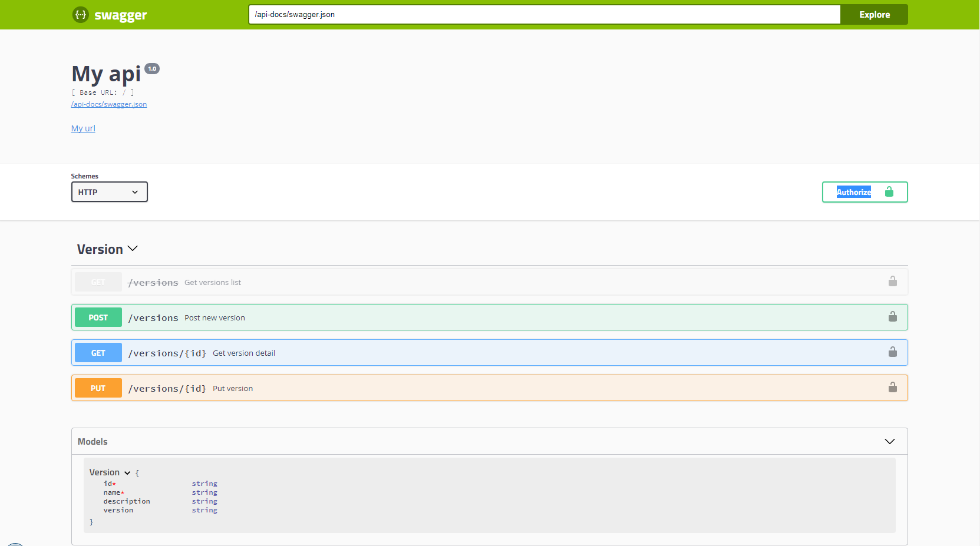Image resolution: width=980 pixels, height=546 pixels.
Task: Click the POST method badge
Action: pos(98,317)
